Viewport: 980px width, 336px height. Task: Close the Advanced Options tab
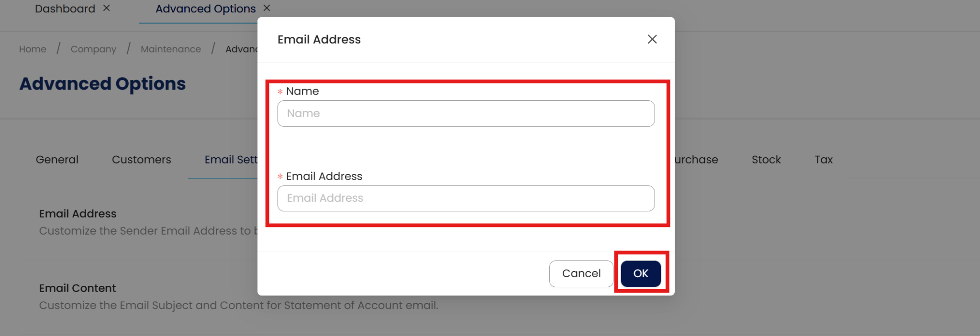pyautogui.click(x=267, y=8)
